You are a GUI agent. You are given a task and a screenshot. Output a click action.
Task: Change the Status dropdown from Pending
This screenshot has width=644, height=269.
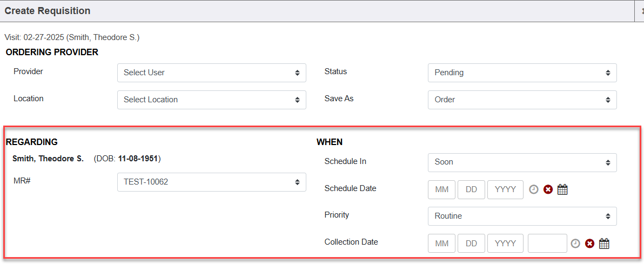(522, 73)
